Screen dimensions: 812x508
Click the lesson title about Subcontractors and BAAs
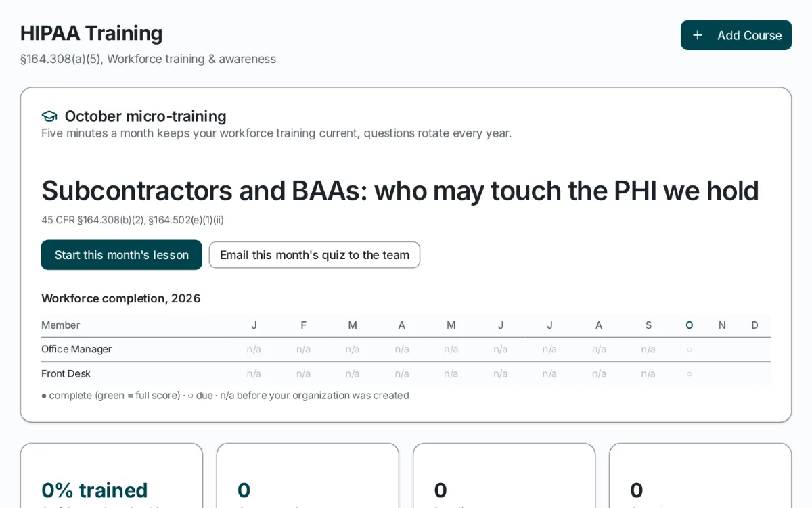(400, 191)
